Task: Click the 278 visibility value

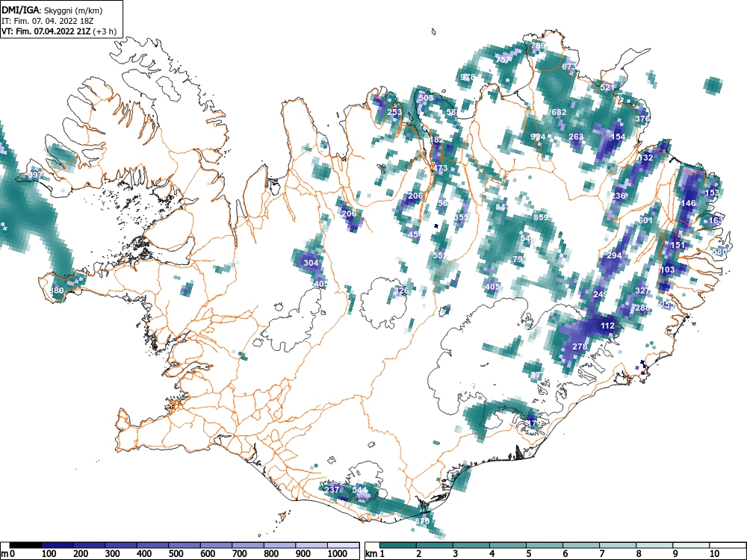Action: coord(580,346)
